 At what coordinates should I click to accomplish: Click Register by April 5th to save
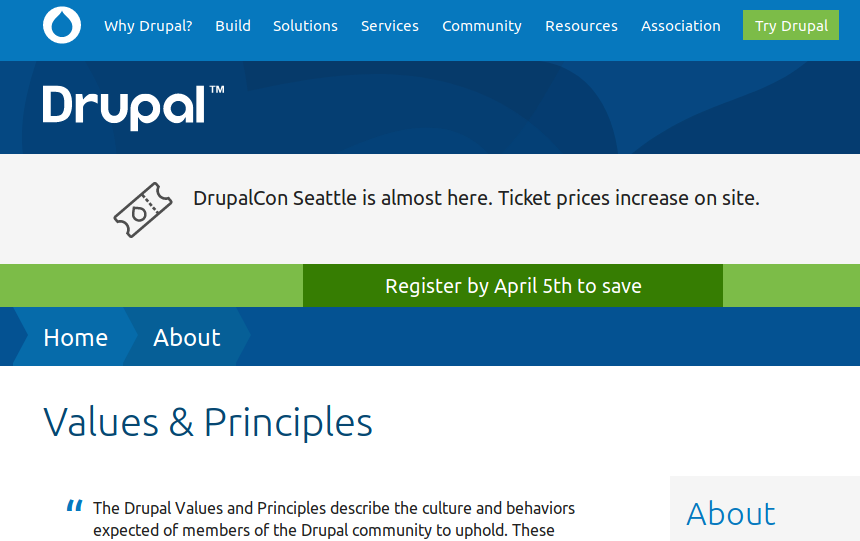513,286
